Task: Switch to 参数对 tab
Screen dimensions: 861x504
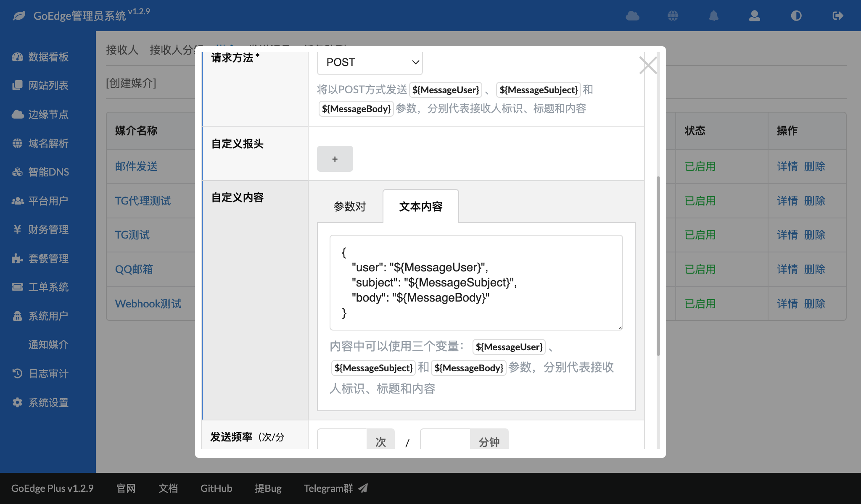Action: pyautogui.click(x=349, y=207)
